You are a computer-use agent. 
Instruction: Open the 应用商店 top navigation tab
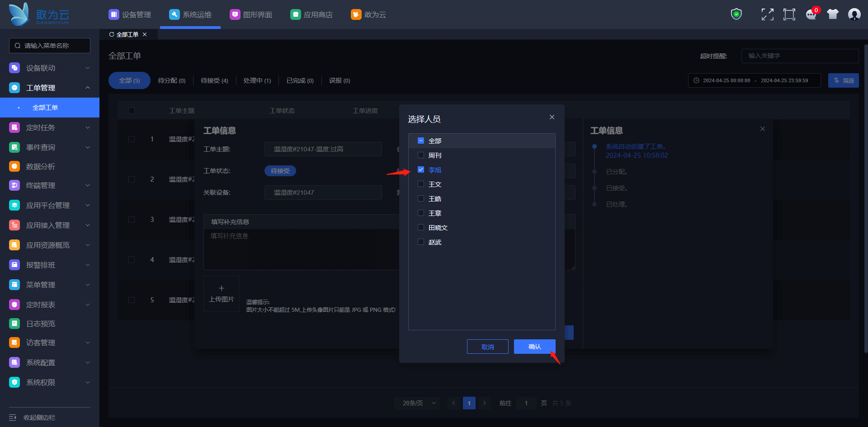(312, 14)
